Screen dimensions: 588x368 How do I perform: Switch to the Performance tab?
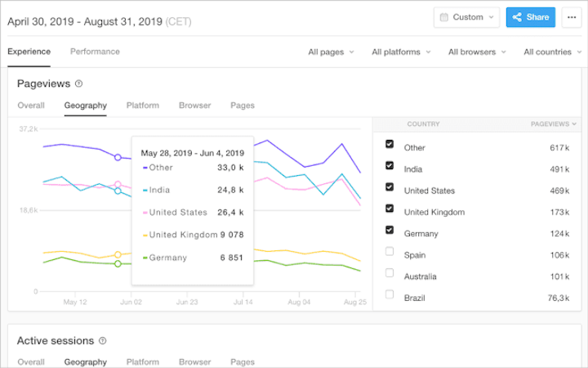point(95,52)
